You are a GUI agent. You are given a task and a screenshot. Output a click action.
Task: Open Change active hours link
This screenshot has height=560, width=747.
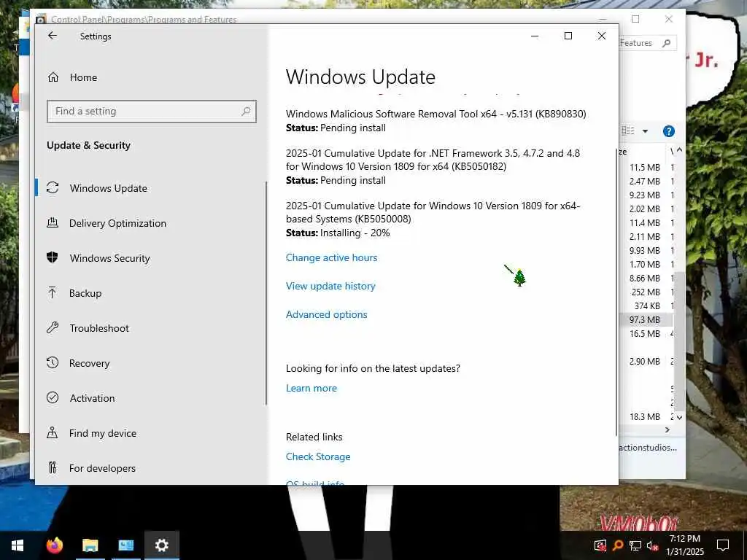(332, 257)
